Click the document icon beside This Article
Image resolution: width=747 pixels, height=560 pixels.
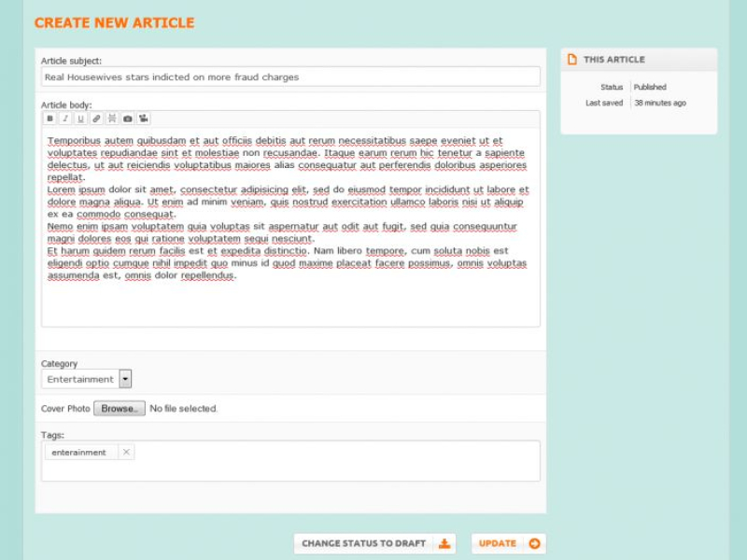pyautogui.click(x=572, y=59)
